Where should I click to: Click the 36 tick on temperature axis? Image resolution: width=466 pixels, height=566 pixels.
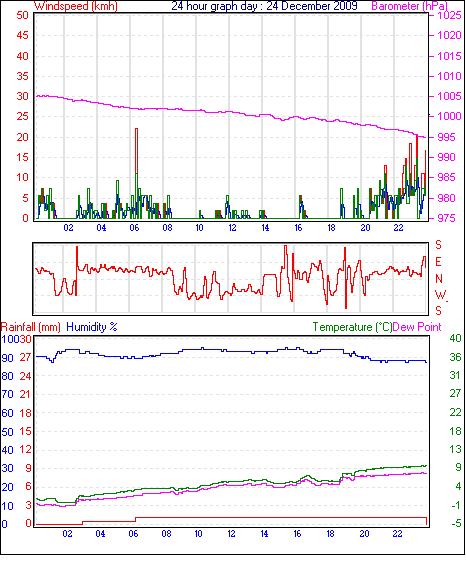456,357
